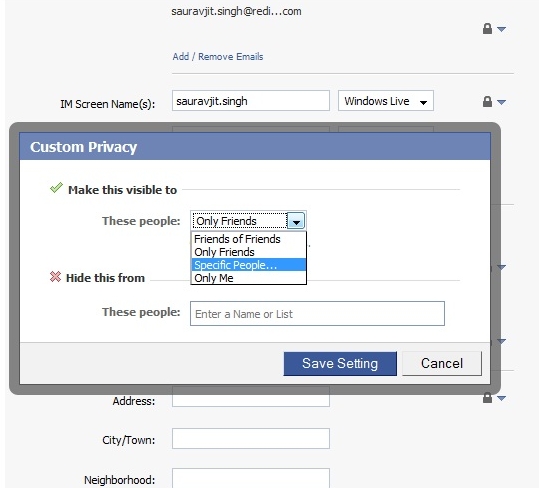Expand privacy arrow beside IM Screen Name lock
The height and width of the screenshot is (488, 539).
tap(502, 102)
